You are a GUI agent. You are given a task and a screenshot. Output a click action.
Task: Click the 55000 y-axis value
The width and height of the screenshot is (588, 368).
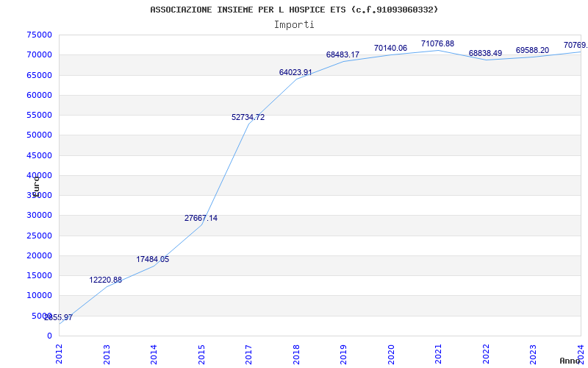[x=40, y=115]
